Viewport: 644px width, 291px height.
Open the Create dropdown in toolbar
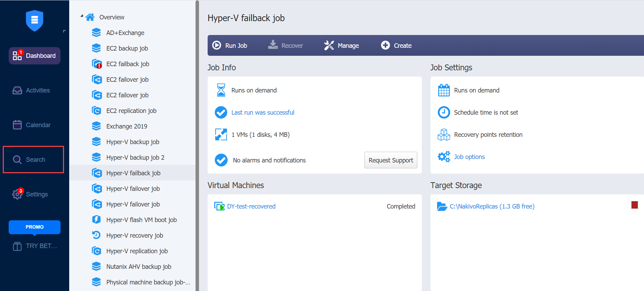click(396, 45)
